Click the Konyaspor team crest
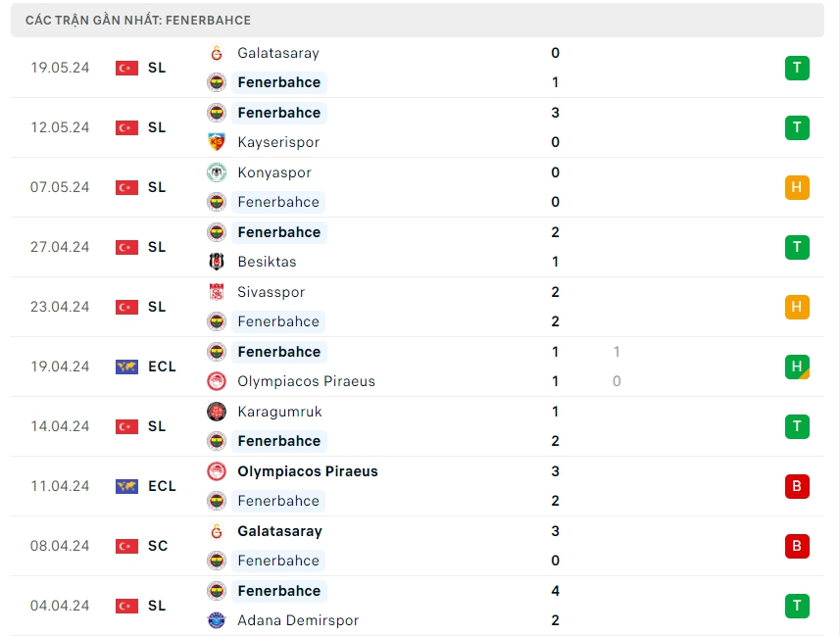The height and width of the screenshot is (636, 840). click(217, 172)
